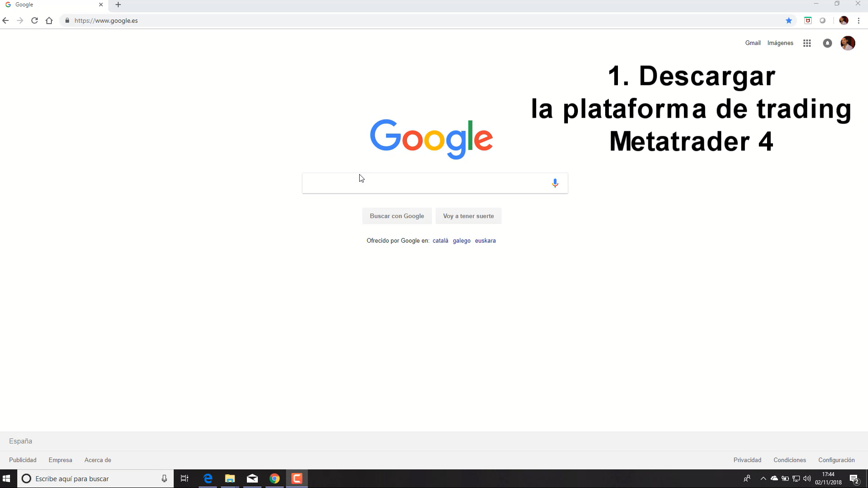The width and height of the screenshot is (868, 488).
Task: Click the browser Back arrow
Action: pyautogui.click(x=5, y=20)
